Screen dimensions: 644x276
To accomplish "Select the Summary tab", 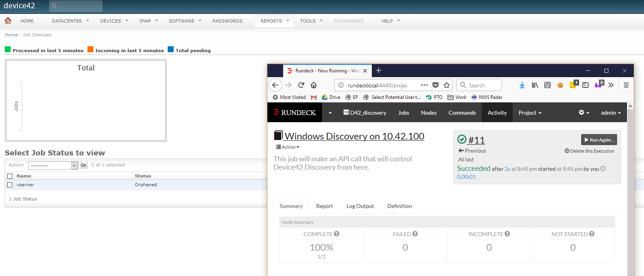I will 291,206.
